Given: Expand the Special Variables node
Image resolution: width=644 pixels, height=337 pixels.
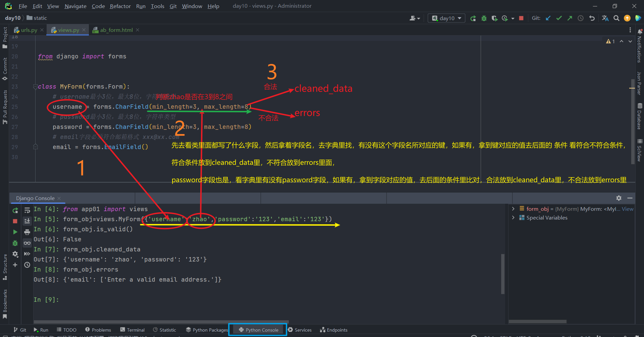Looking at the screenshot, I should coord(513,218).
